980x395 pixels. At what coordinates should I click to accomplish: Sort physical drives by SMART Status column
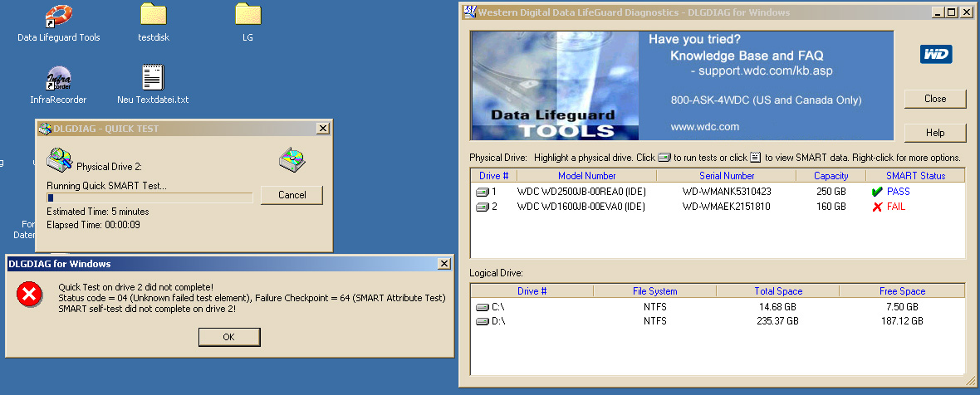click(915, 176)
